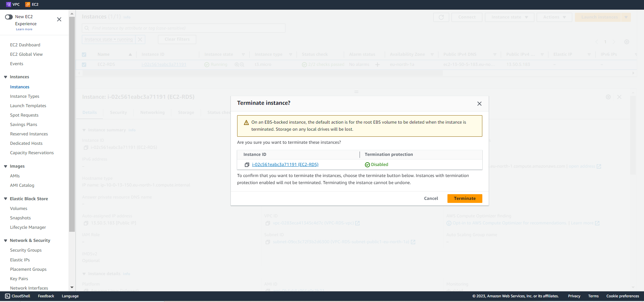Open Language selector in footer
The image size is (644, 302).
click(70, 296)
